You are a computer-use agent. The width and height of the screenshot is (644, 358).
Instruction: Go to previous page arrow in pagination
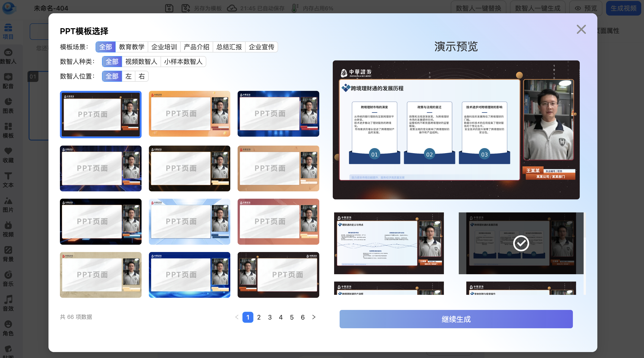(x=237, y=317)
